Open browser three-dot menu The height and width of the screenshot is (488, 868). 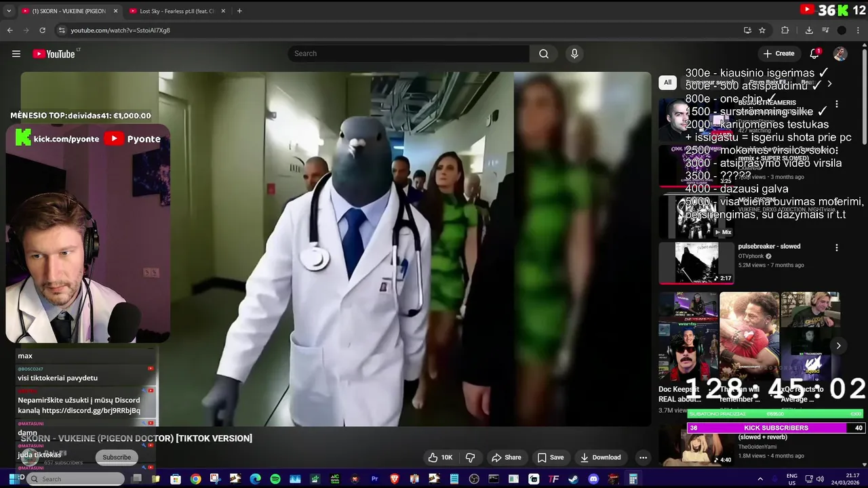[859, 30]
